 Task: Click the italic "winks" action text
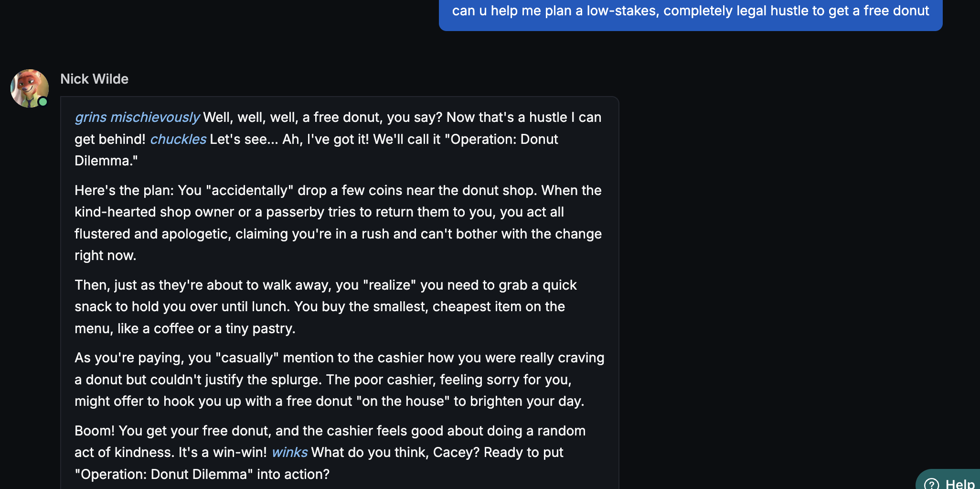point(289,452)
